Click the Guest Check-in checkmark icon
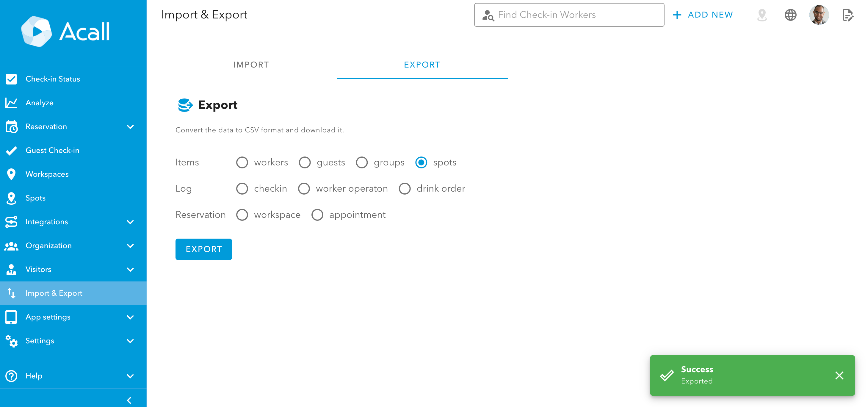This screenshot has width=868, height=407. (11, 150)
